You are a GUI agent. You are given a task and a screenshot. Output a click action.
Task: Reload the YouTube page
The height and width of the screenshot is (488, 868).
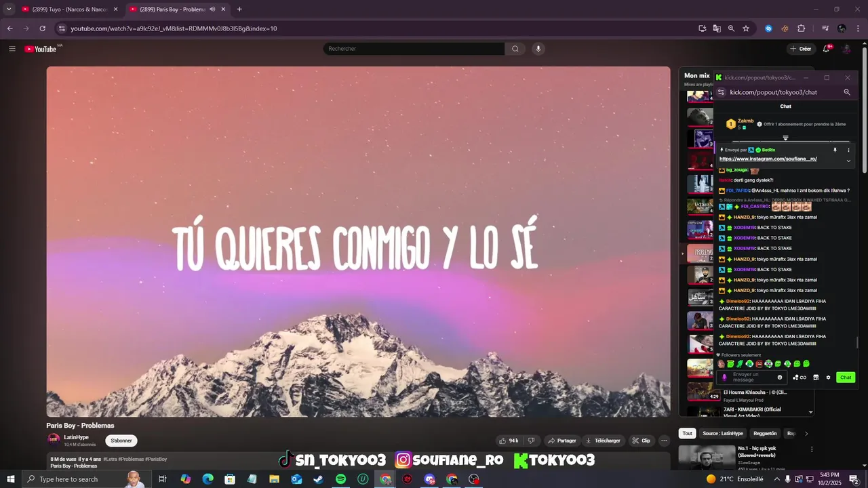(x=42, y=28)
